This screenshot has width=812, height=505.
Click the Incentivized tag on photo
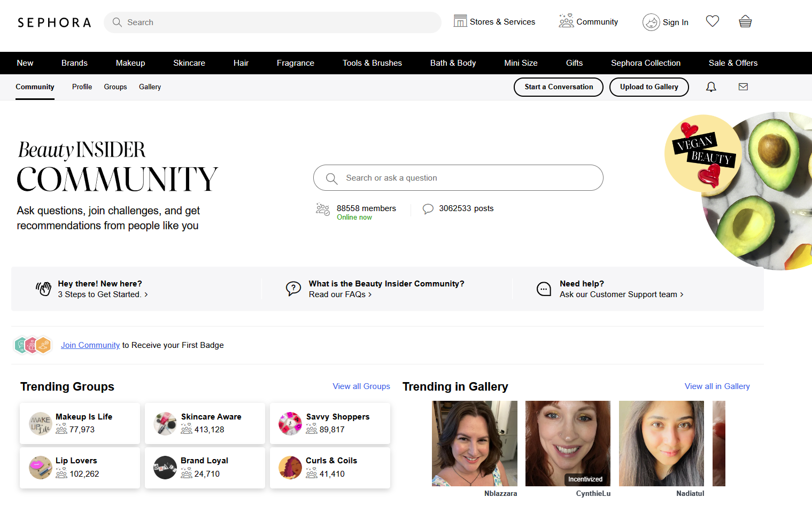(x=585, y=479)
